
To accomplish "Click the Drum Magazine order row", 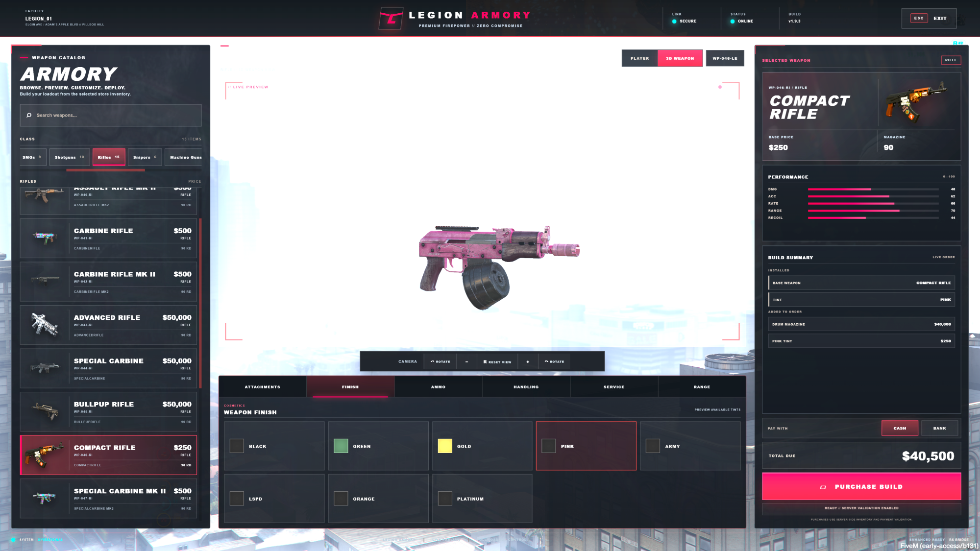I will [861, 324].
